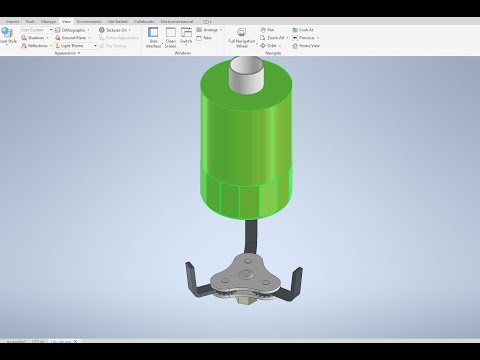This screenshot has width=480, height=360.
Task: Expand the Arrange dropdown arrow
Action: pos(221,30)
